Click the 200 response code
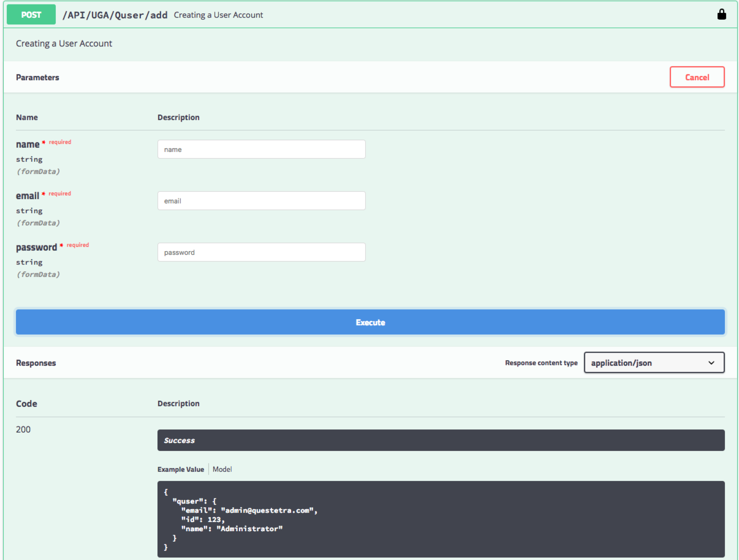The image size is (739, 560). [x=23, y=429]
